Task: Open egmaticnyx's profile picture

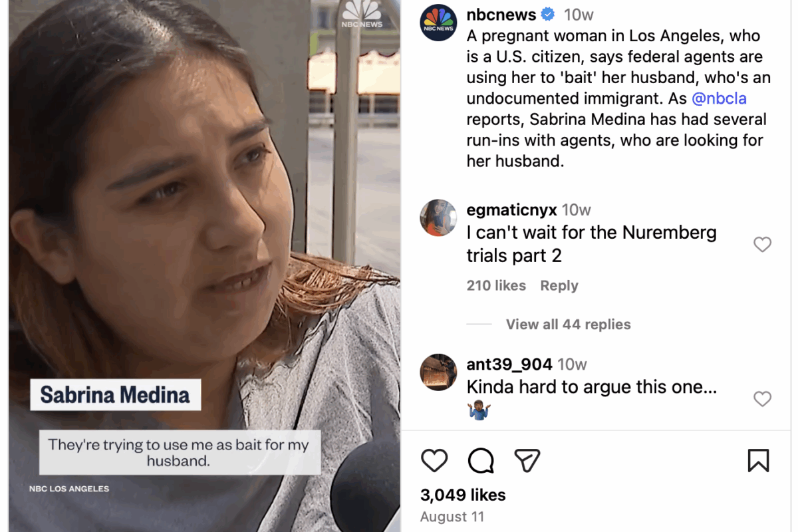Action: coord(438,217)
